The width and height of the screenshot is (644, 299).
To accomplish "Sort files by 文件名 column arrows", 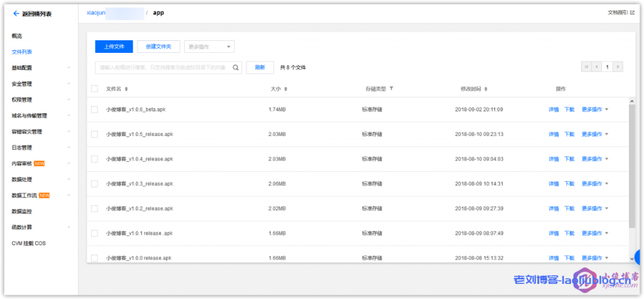I will coord(126,89).
